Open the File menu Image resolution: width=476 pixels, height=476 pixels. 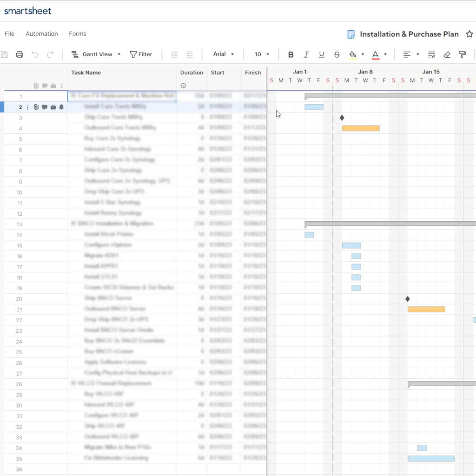tap(9, 33)
